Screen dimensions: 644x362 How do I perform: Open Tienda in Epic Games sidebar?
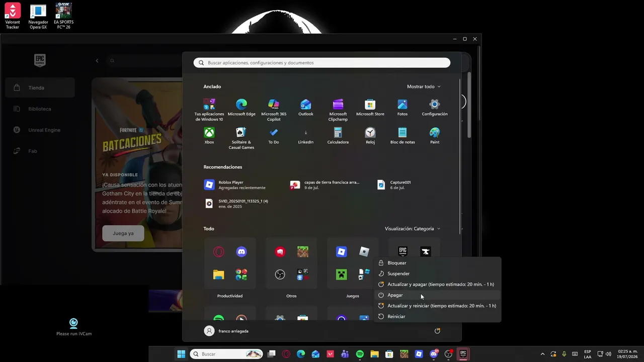(40, 87)
